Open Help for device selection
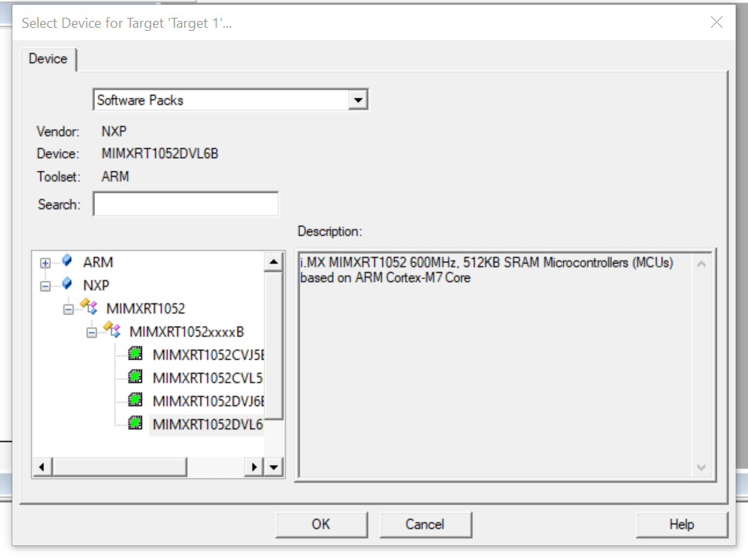Screen dimensions: 748x560 [x=682, y=524]
